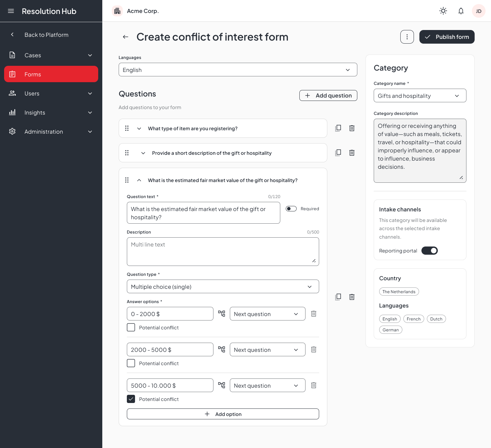Turn off the Reporting portal toggle
This screenshot has height=448, width=491.
click(x=430, y=251)
